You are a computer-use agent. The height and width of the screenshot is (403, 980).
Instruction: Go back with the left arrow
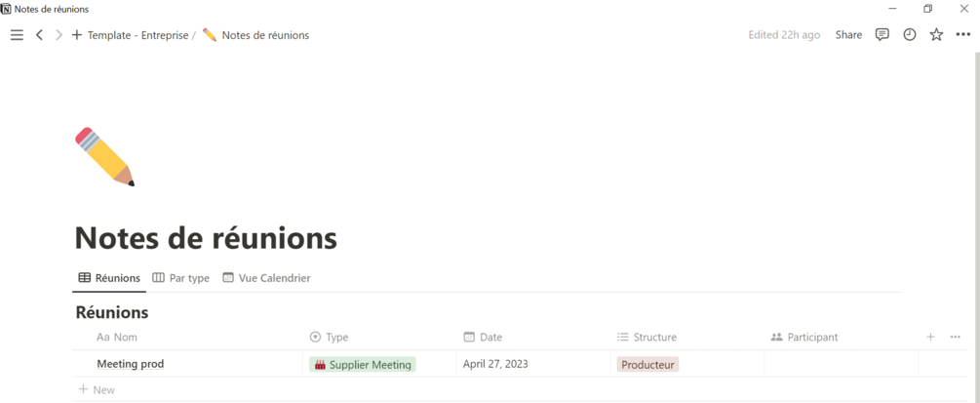click(39, 35)
